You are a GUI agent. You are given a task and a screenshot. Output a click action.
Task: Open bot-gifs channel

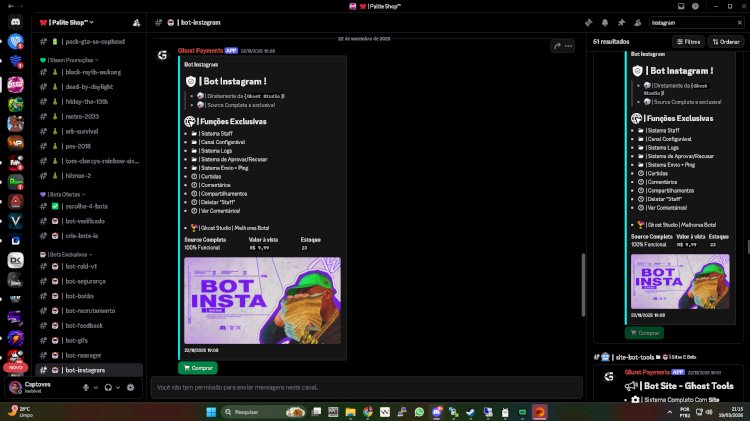tap(89, 340)
